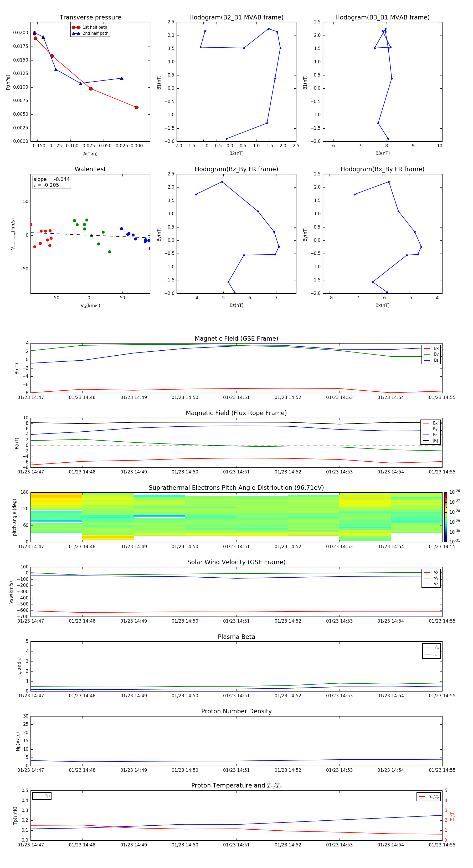Image resolution: width=473 pixels, height=868 pixels.
Task: Click the "Hodogram(Bx_By FR frame)" title
Action: tap(382, 169)
